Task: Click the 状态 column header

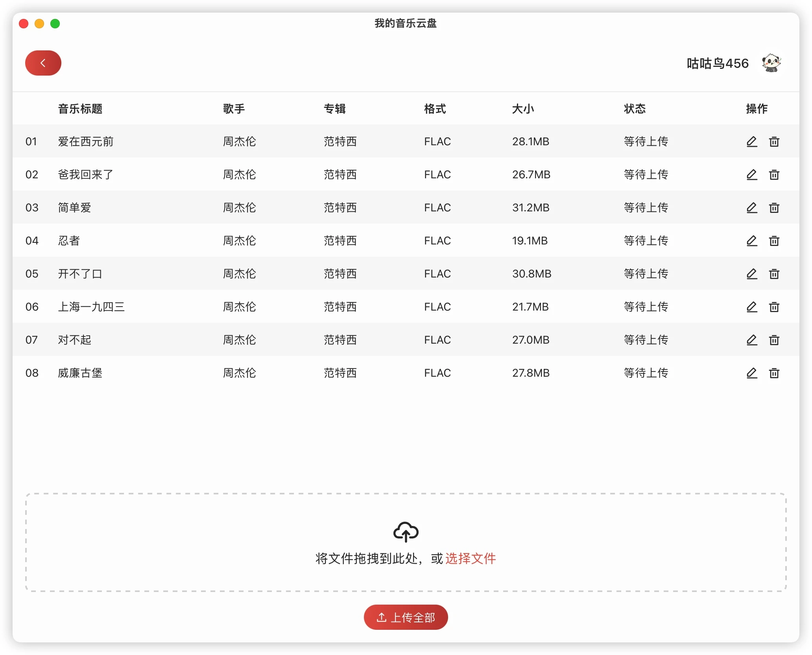Action: coord(635,109)
